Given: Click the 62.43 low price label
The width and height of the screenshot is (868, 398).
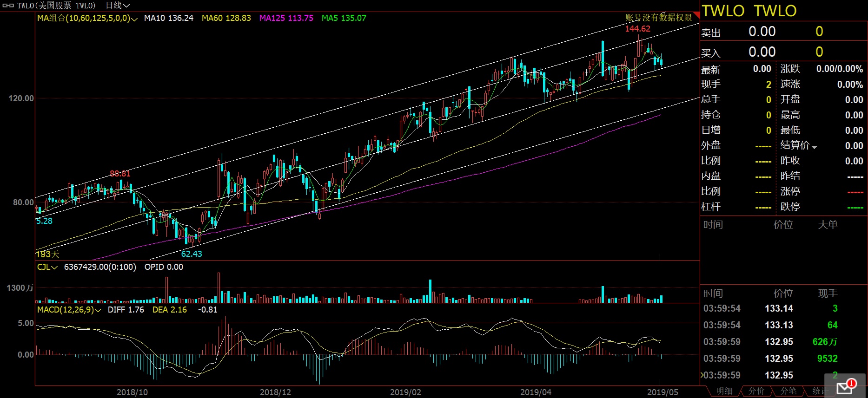Looking at the screenshot, I should click(192, 254).
